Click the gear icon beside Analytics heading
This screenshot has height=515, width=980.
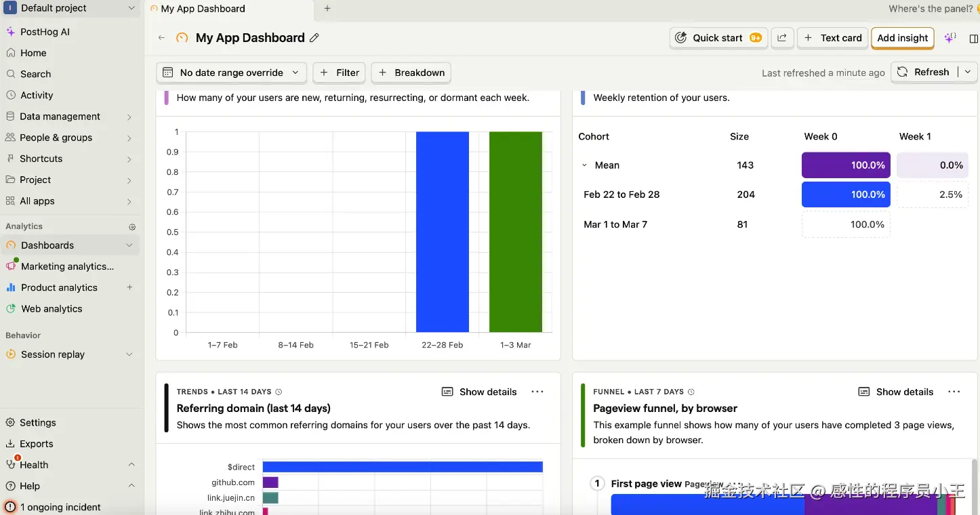(132, 227)
